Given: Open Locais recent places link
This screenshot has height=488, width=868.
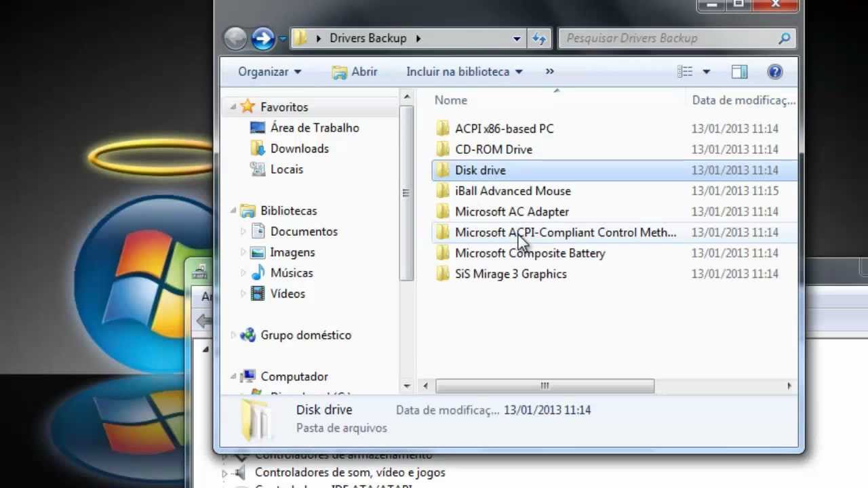Looking at the screenshot, I should [286, 169].
